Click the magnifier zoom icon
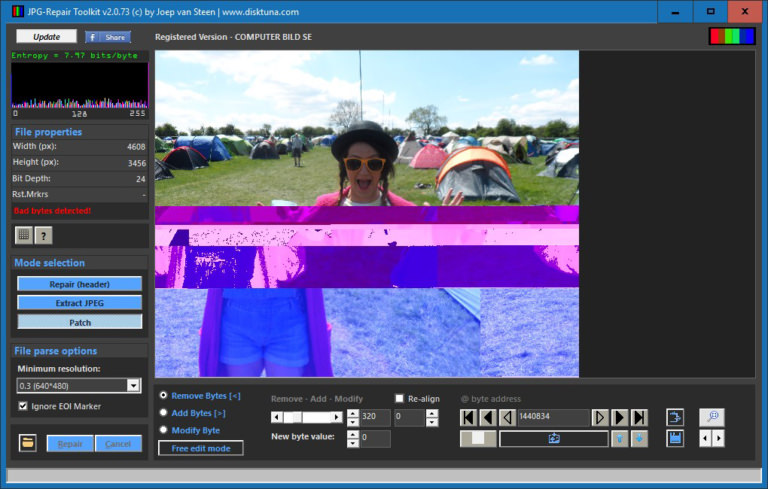 click(711, 417)
